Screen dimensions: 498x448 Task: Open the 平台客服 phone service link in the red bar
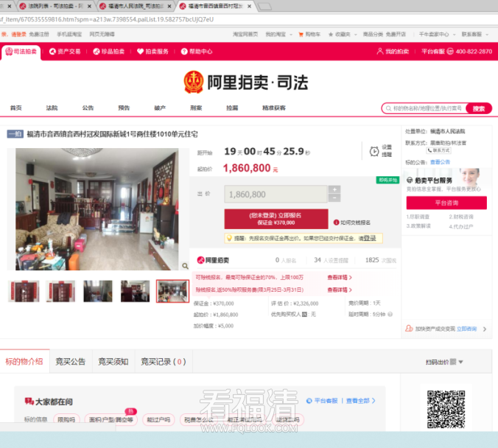tap(457, 52)
